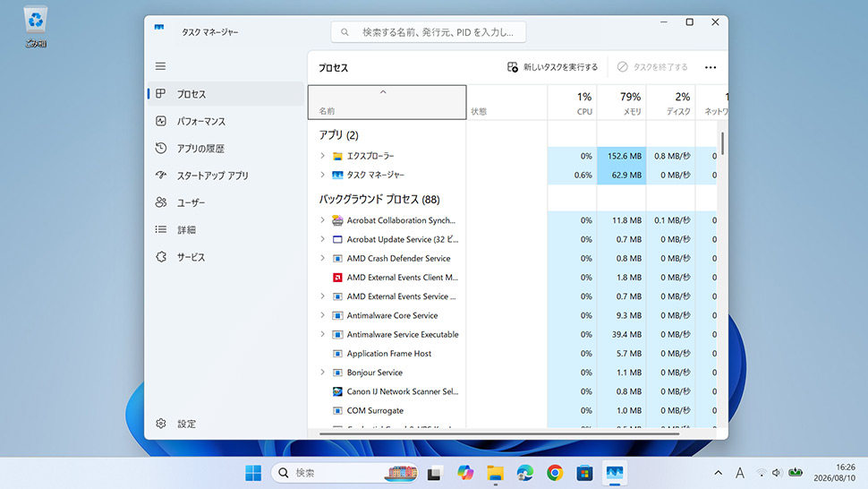
Task: Click the アプリ (2) group heading
Action: (x=339, y=135)
